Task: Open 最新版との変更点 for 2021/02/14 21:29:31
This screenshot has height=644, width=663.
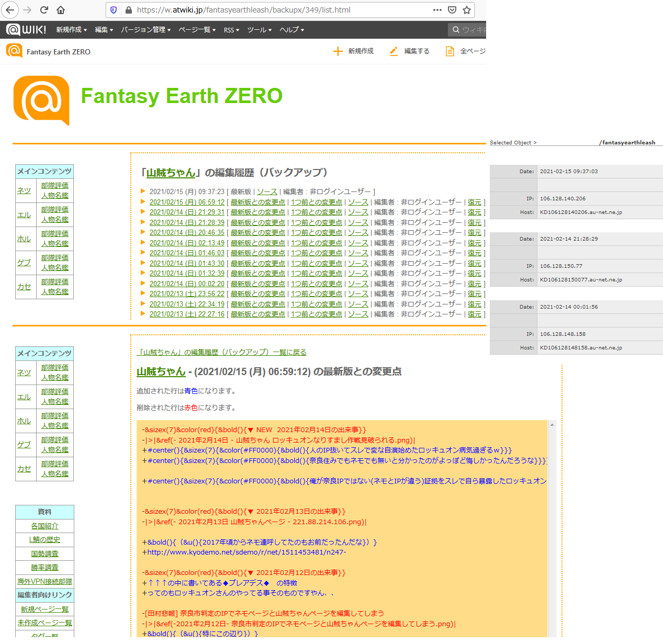Action: (258, 212)
